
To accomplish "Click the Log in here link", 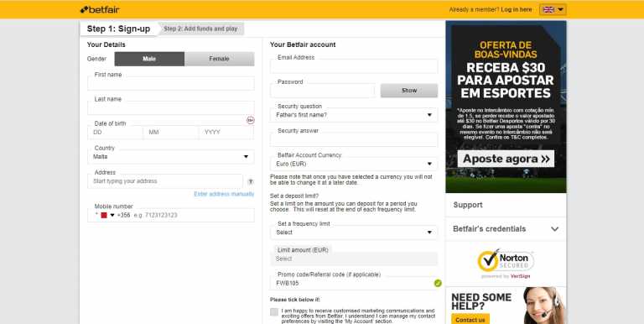I will pyautogui.click(x=517, y=9).
